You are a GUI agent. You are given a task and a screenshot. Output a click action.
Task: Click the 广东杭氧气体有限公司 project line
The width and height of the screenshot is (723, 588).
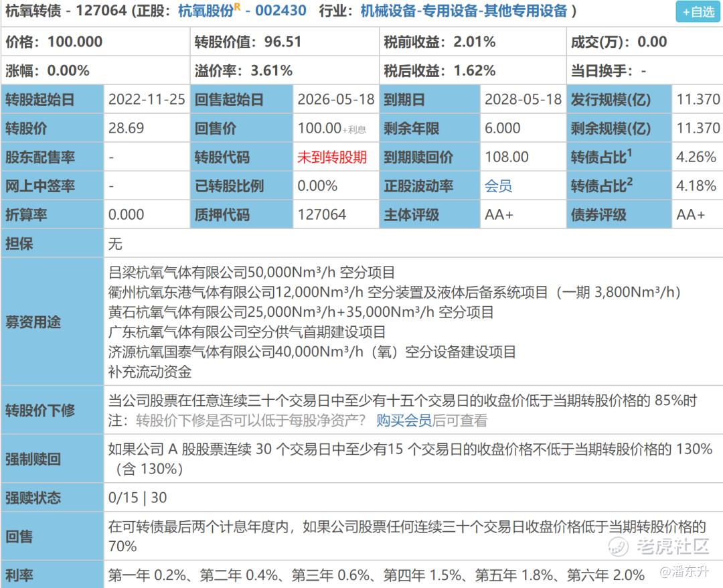coord(246,332)
